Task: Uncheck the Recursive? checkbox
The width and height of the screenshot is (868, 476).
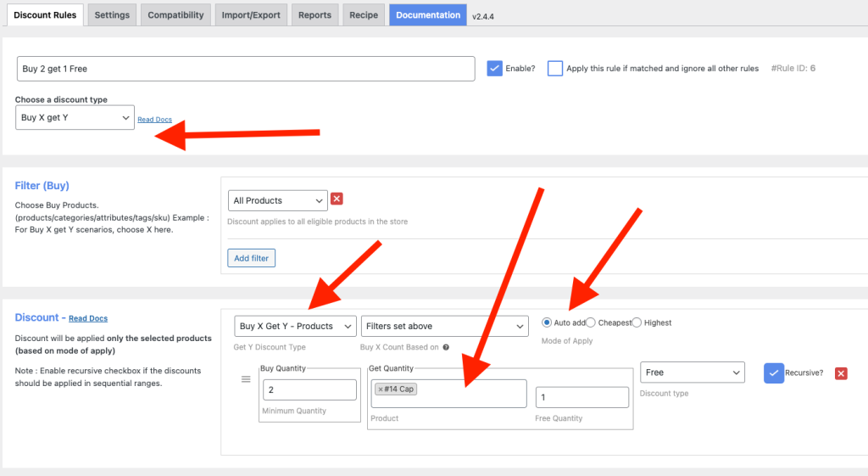Action: tap(773, 373)
